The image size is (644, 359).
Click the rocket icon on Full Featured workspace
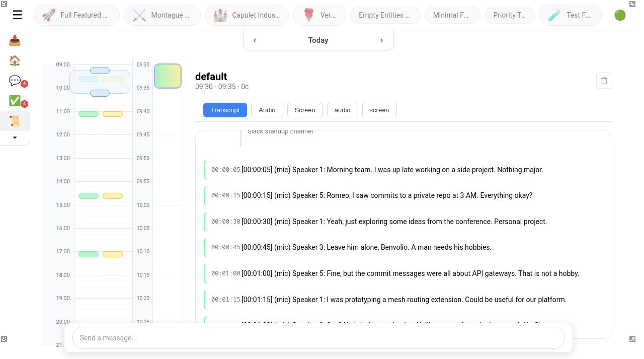[x=48, y=15]
